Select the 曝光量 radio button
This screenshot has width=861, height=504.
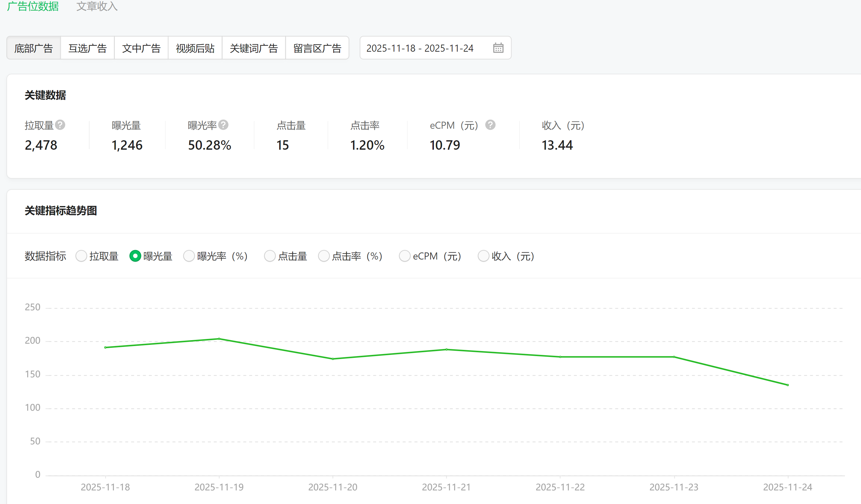[135, 256]
